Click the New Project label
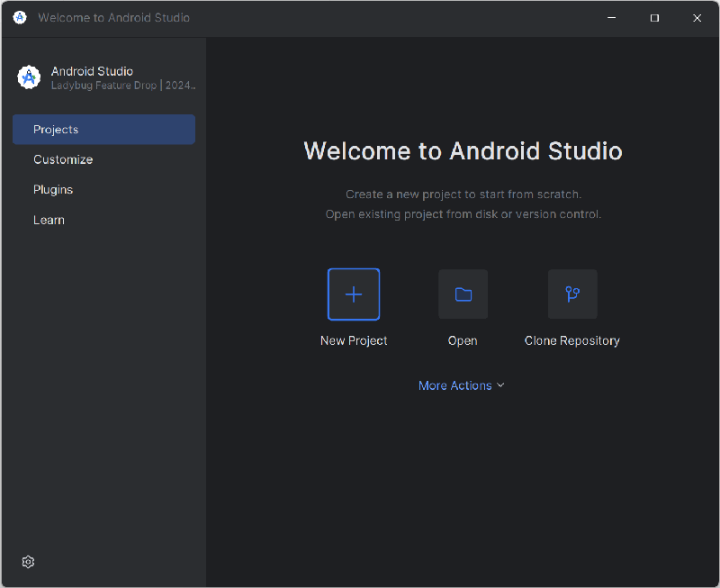 [354, 341]
